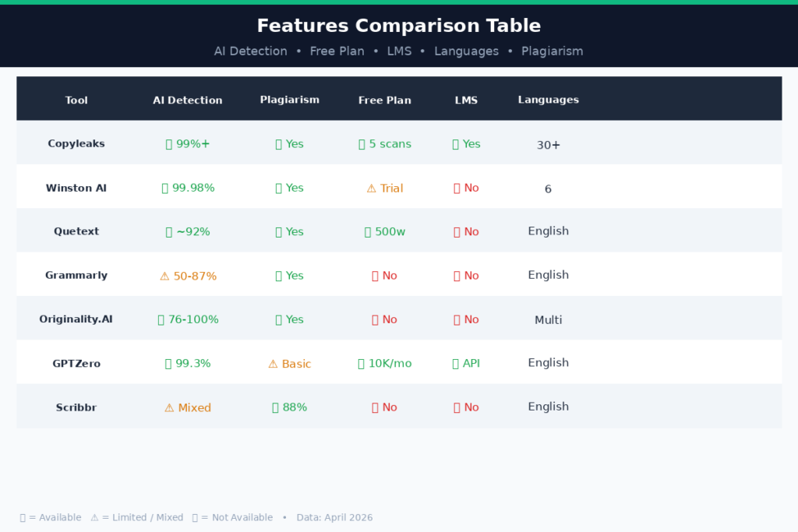Click the 'Data: April 2026' label
Viewport: 798px width, 532px height.
coord(334,517)
